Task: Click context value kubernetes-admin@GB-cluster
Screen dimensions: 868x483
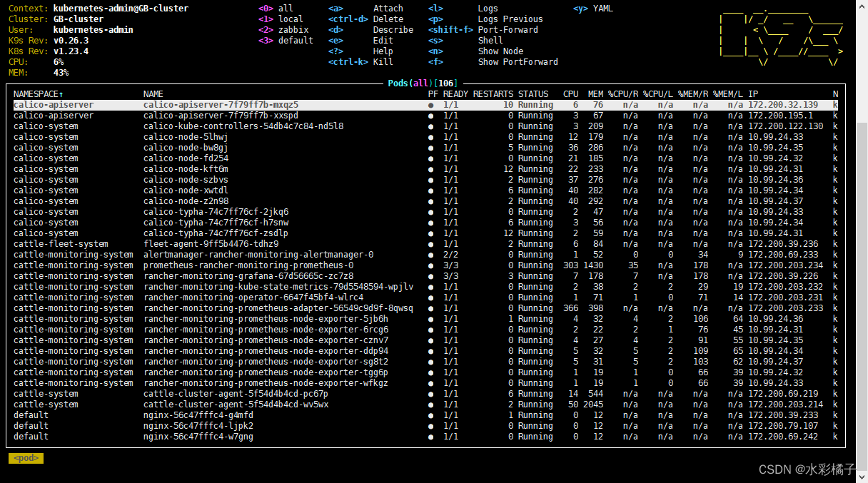Action: [121, 9]
